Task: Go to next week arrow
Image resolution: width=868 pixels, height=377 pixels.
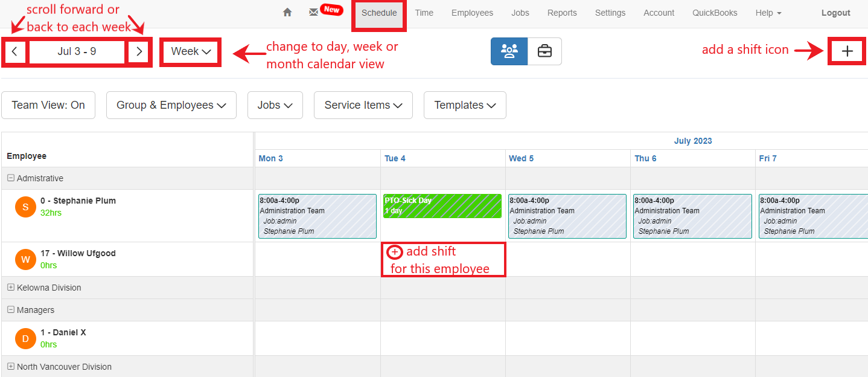Action: tap(139, 51)
